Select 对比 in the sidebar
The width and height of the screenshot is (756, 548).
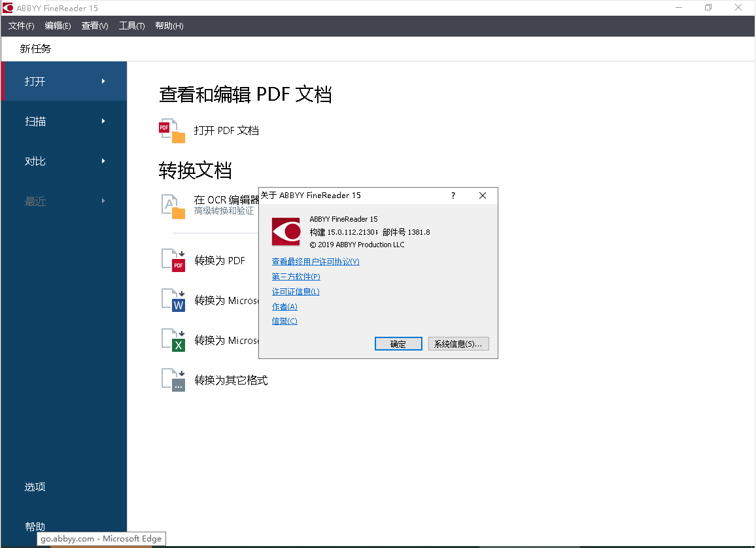point(64,161)
